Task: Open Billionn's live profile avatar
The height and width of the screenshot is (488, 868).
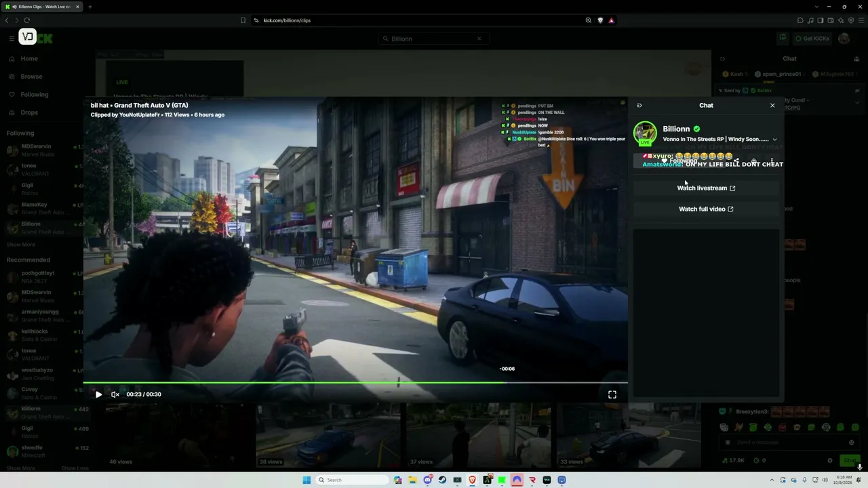Action: [x=645, y=133]
